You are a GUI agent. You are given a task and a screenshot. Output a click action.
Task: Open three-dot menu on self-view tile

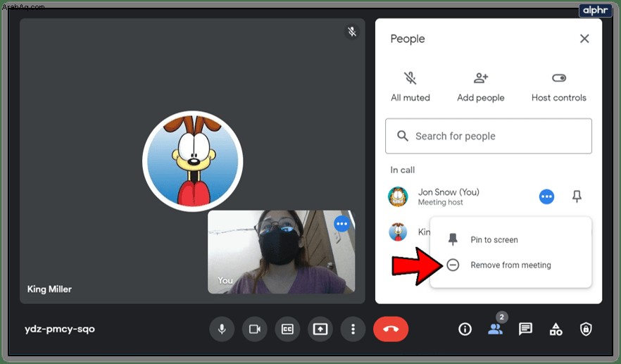click(x=341, y=224)
